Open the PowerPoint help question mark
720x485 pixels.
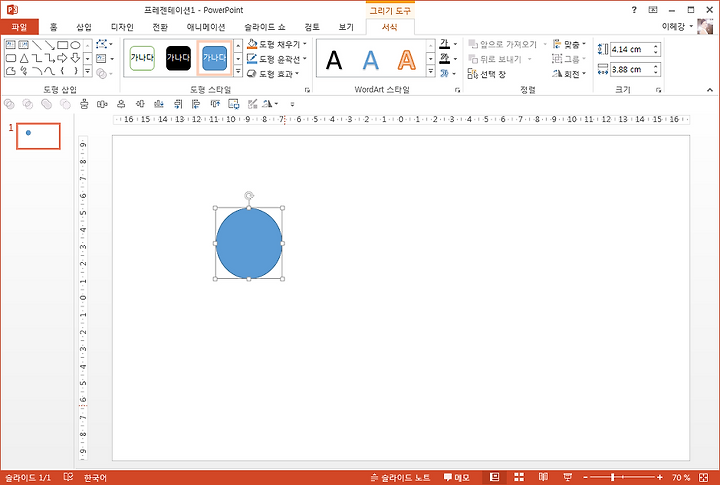point(634,10)
